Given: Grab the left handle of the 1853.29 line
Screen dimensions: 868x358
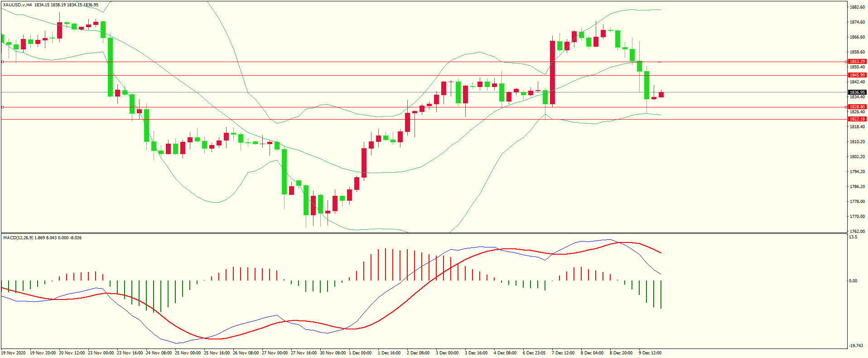Looking at the screenshot, I should click(2, 62).
